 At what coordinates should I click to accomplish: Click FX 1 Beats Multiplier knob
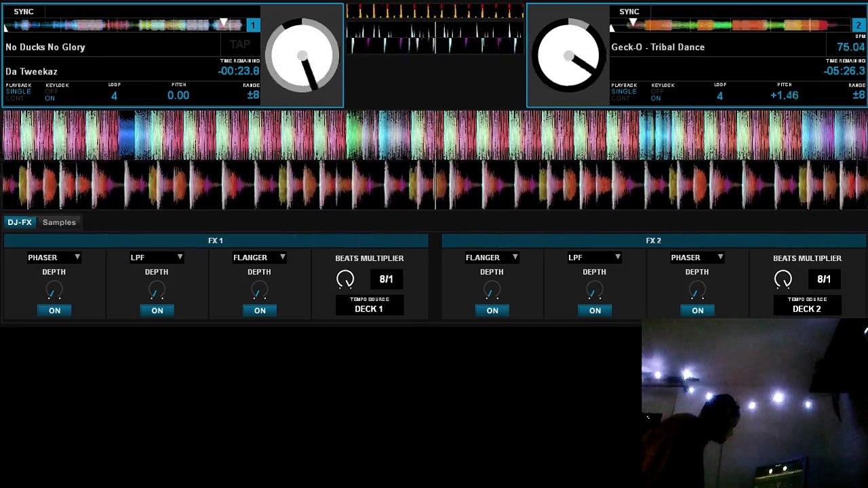(345, 279)
